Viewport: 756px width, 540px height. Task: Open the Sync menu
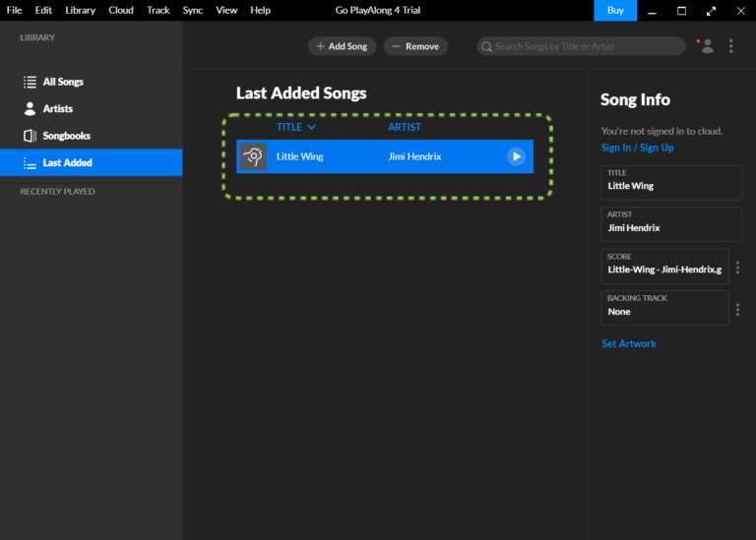click(192, 10)
